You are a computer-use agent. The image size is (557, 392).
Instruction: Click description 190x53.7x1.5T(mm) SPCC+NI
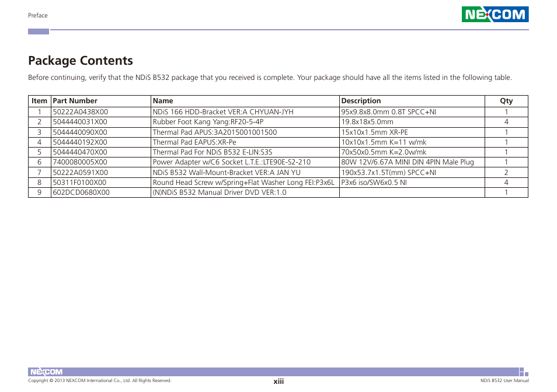[389, 173]
